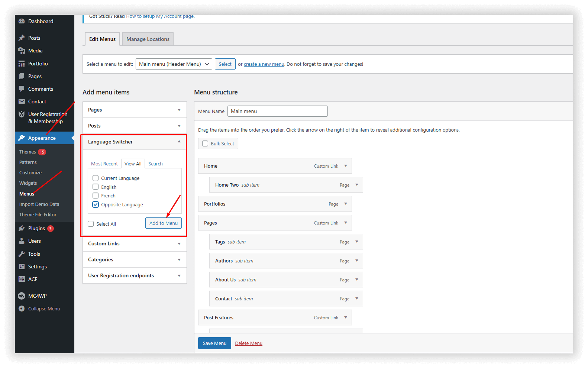Open Media via its sidebar icon
The height and width of the screenshot is (368, 588).
(x=22, y=51)
